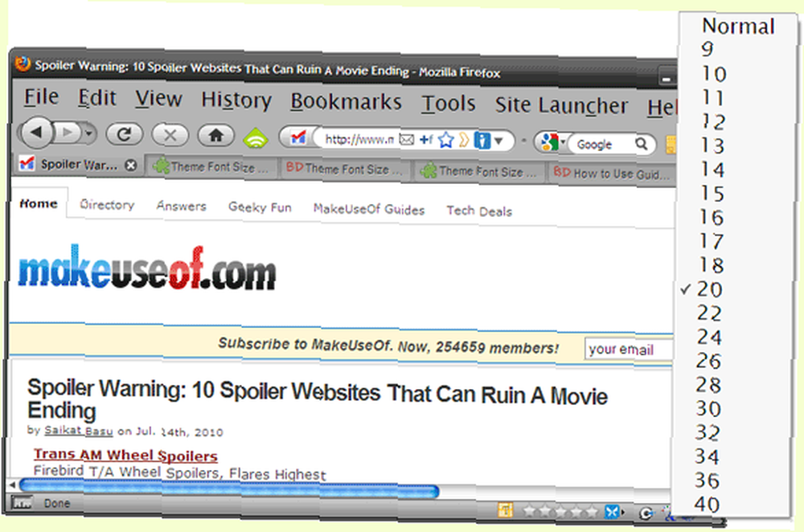Choose font size 18
This screenshot has height=532, width=804.
712,265
